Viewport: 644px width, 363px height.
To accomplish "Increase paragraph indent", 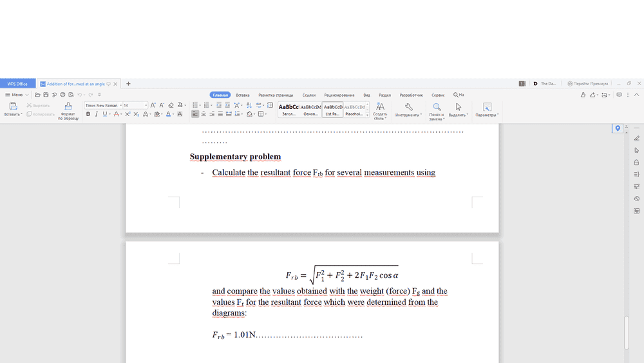I will pos(227,105).
